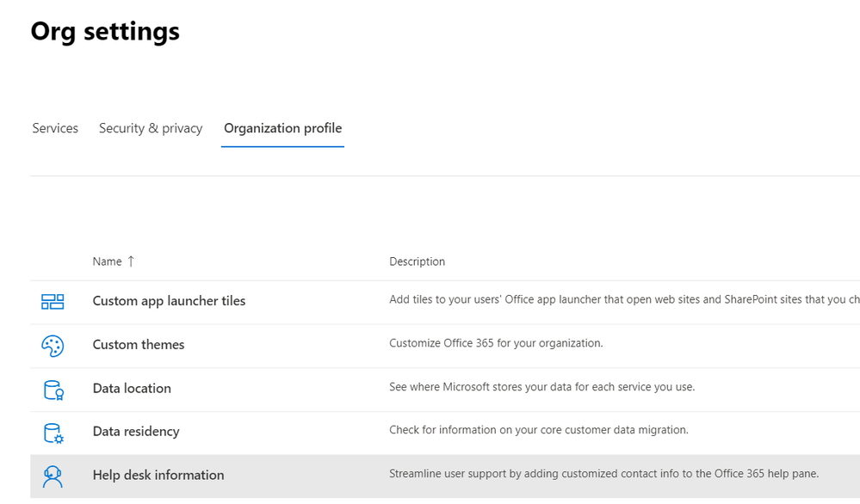Screen dimensions: 860x504
Task: Select the Organization profile tab
Action: (282, 128)
